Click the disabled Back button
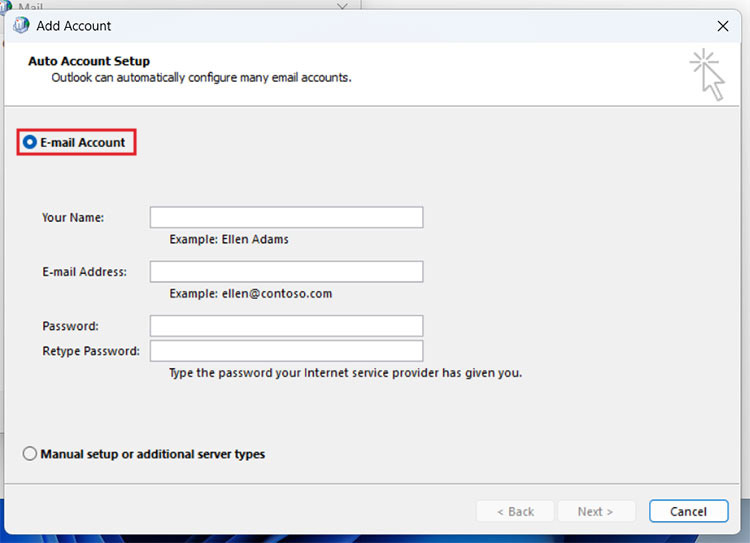The image size is (750, 543). [x=515, y=511]
